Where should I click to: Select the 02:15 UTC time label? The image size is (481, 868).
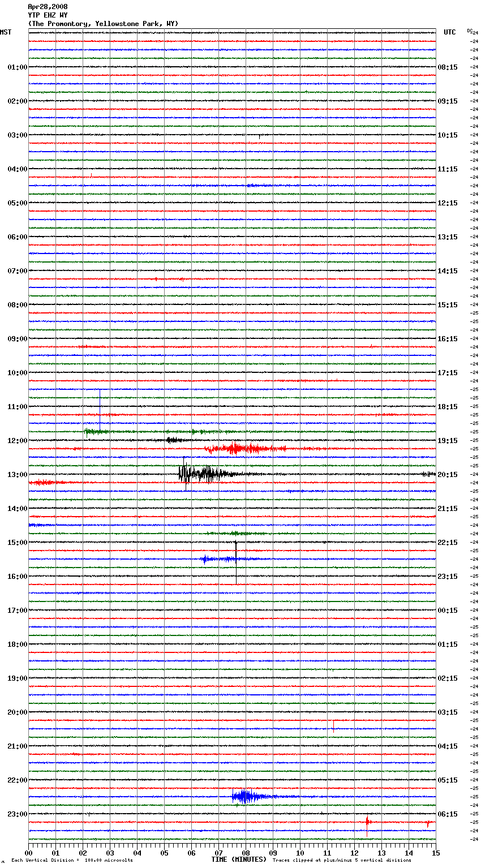pyautogui.click(x=448, y=678)
